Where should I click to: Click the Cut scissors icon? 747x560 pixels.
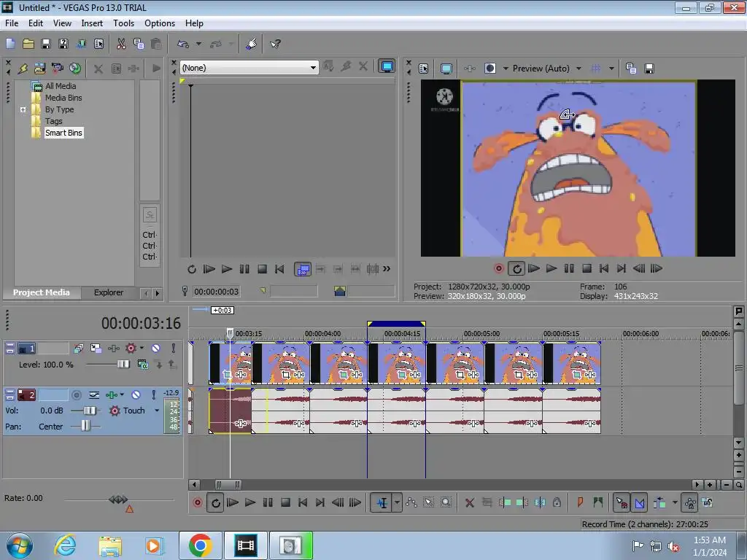121,44
